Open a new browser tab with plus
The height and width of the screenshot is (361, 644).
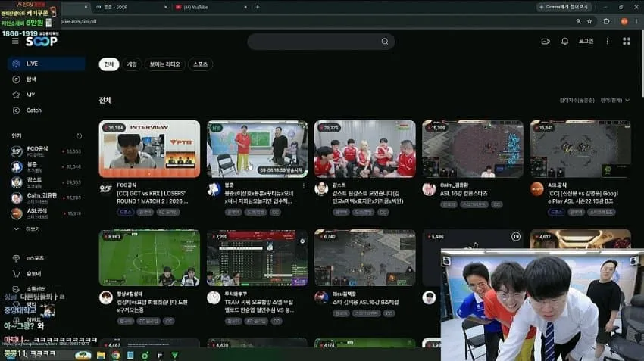pos(258,7)
